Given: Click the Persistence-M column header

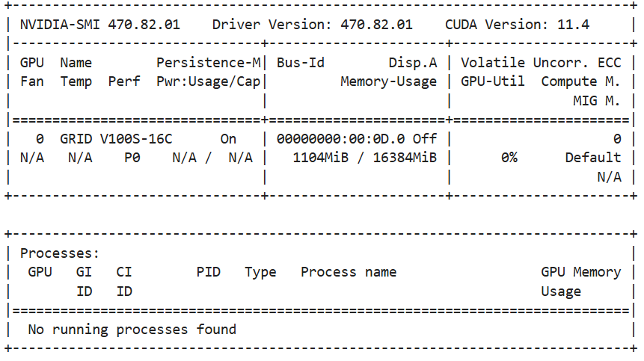Looking at the screenshot, I should coord(208,63).
